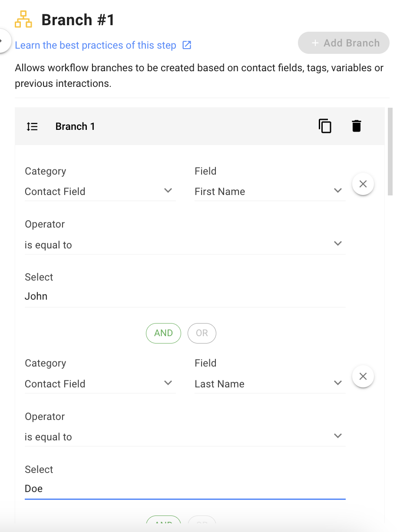Image resolution: width=400 pixels, height=532 pixels.
Task: Click the Add Branch button
Action: [x=344, y=43]
